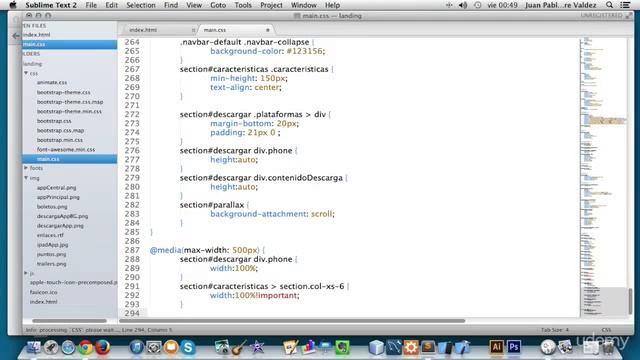Click '100%!important' on line 292
The height and width of the screenshot is (360, 640).
(x=267, y=295)
